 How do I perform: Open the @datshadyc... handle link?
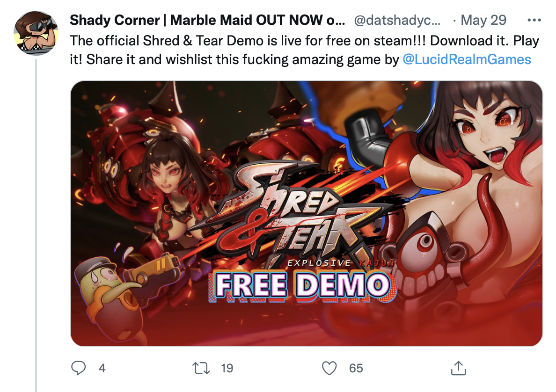click(x=397, y=20)
